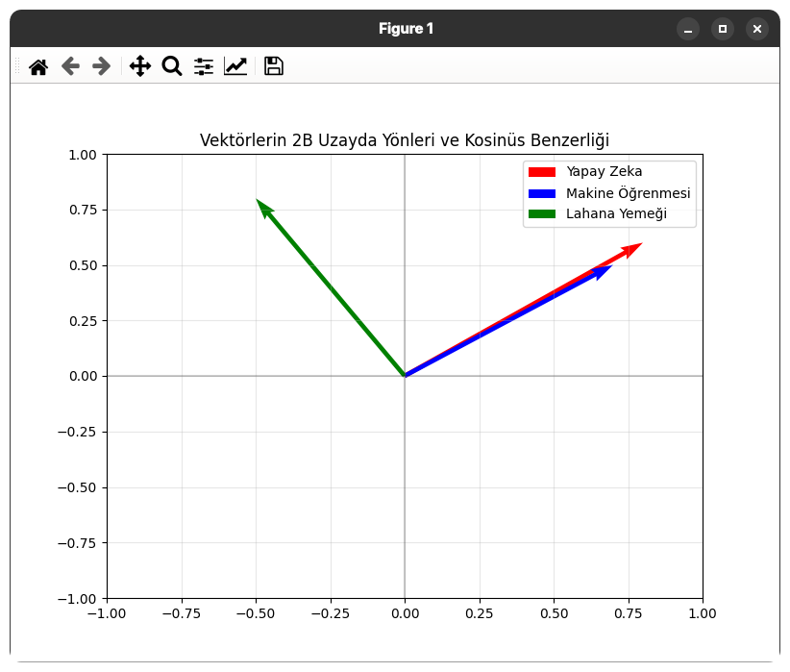This screenshot has height=672, width=790.
Task: Go back to previous view arrow
Action: tap(70, 66)
